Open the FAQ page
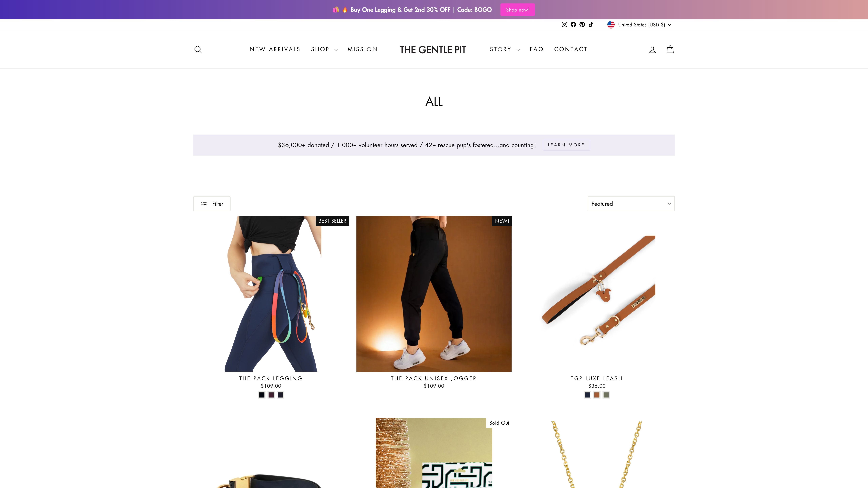Screen dimensions: 868x488 tap(536, 49)
